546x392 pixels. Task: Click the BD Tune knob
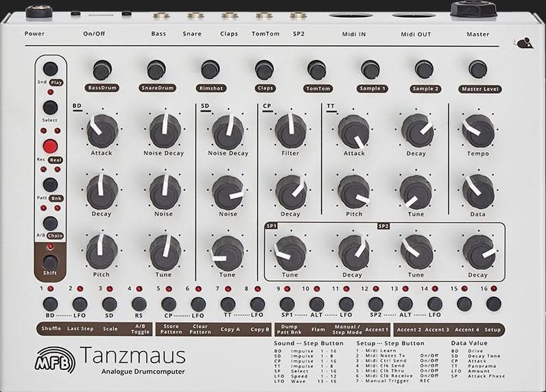tap(165, 252)
